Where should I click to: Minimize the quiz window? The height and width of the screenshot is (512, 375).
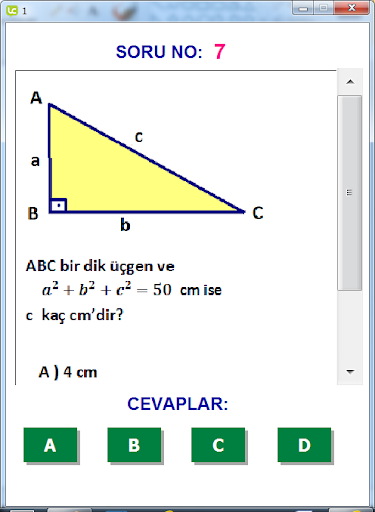pyautogui.click(x=303, y=8)
